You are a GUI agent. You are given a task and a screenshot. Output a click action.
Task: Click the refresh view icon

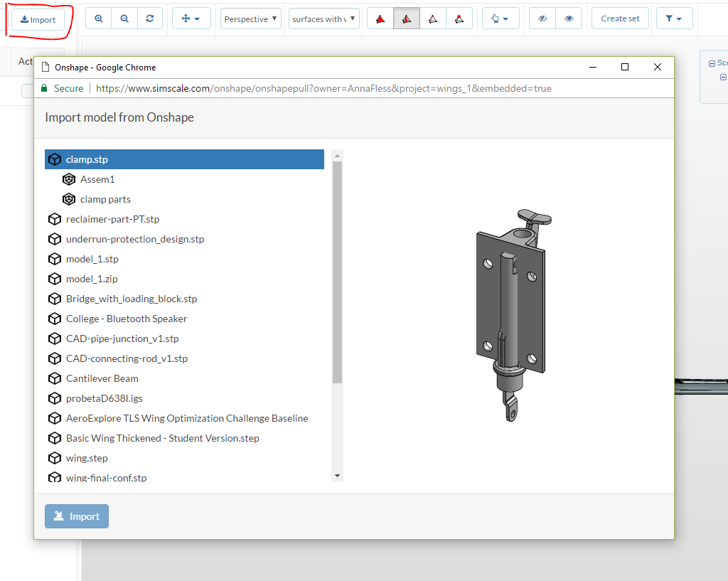149,19
